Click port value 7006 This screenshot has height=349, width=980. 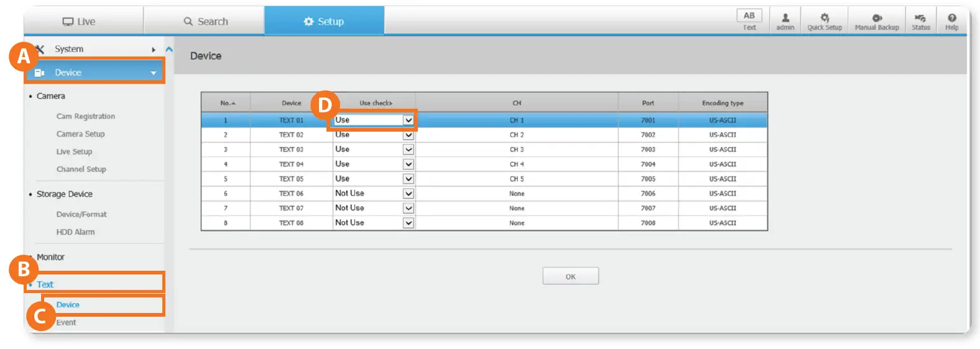pyautogui.click(x=648, y=194)
